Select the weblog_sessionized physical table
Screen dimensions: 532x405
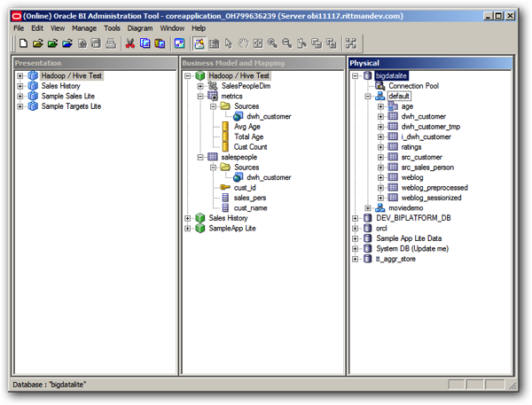pos(431,198)
